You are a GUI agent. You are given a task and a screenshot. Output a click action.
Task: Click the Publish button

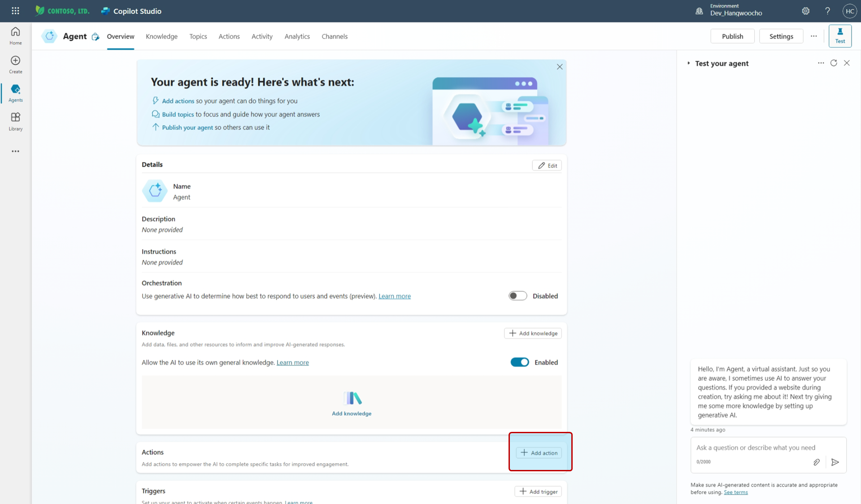(732, 36)
